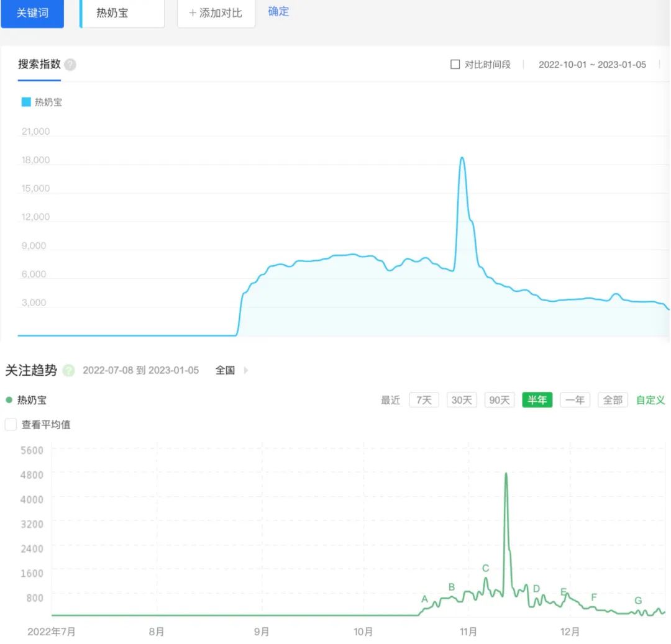Click event marker D on trend chart
This screenshot has height=644, width=671.
[x=536, y=589]
